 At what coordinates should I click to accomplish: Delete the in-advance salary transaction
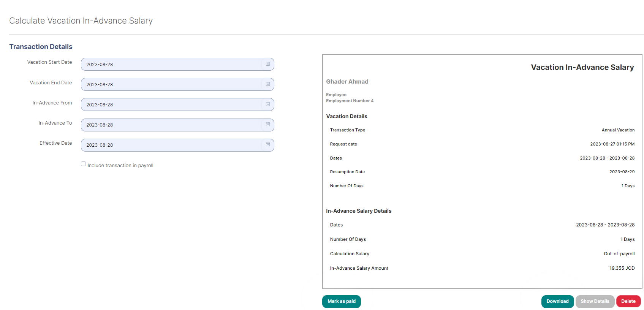[x=628, y=301]
